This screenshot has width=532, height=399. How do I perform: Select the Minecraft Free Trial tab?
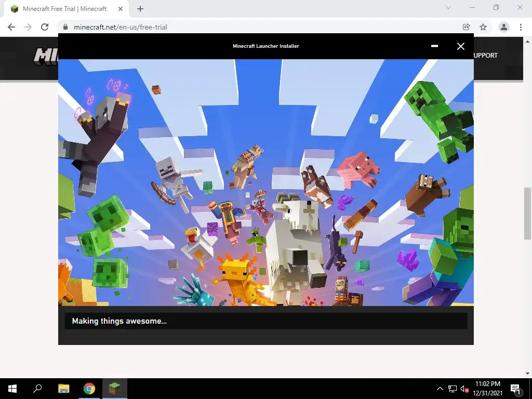66,9
